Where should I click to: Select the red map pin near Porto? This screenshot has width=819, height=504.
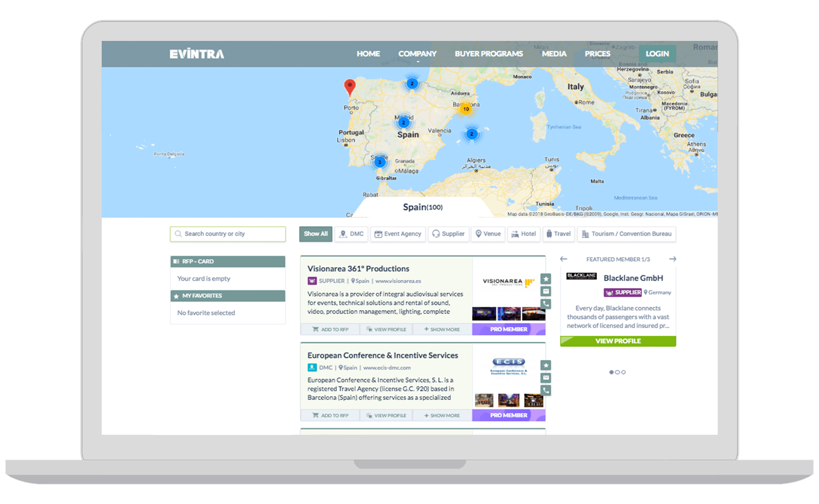(350, 88)
